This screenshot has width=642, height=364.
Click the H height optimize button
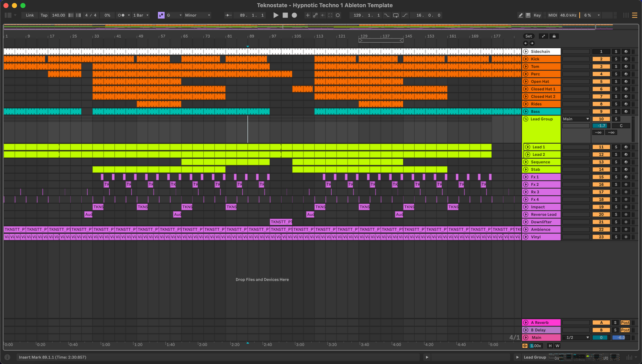pos(550,346)
